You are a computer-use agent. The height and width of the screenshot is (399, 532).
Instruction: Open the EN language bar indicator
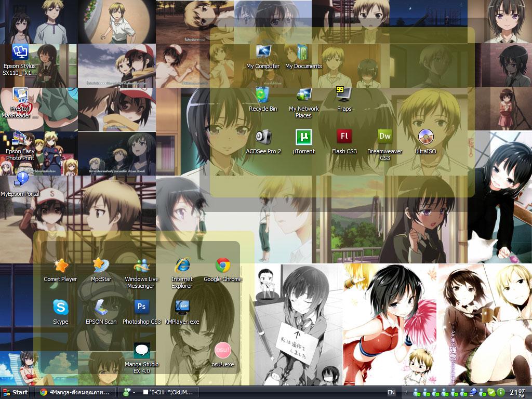[391, 393]
